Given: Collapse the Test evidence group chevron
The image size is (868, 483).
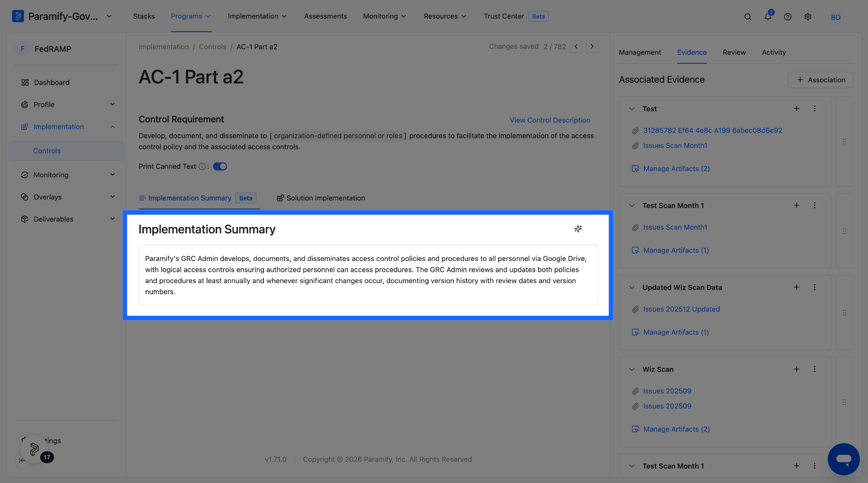Looking at the screenshot, I should point(632,109).
